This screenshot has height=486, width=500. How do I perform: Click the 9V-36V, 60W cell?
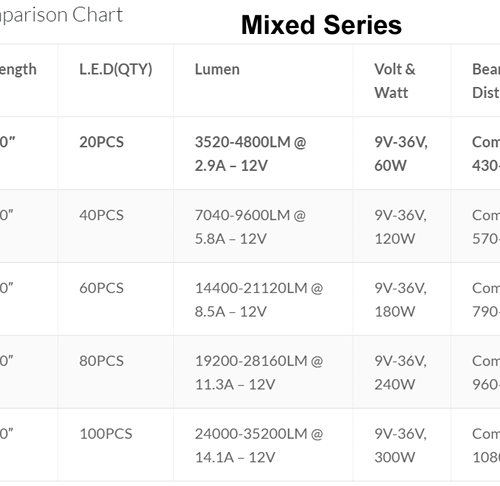(401, 154)
